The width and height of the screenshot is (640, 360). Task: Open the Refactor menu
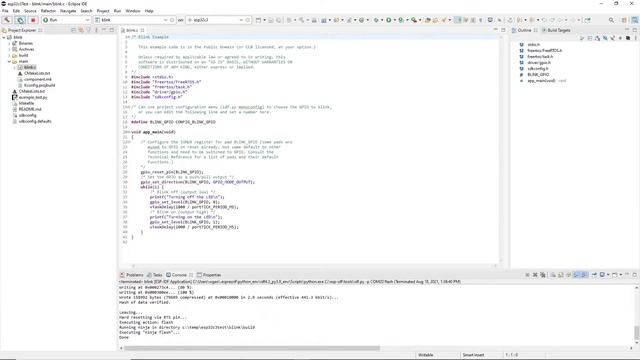(x=48, y=11)
